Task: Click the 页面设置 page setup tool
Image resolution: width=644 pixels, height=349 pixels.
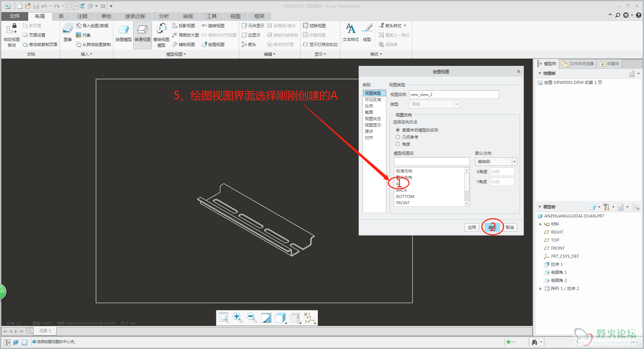Action: click(x=34, y=35)
